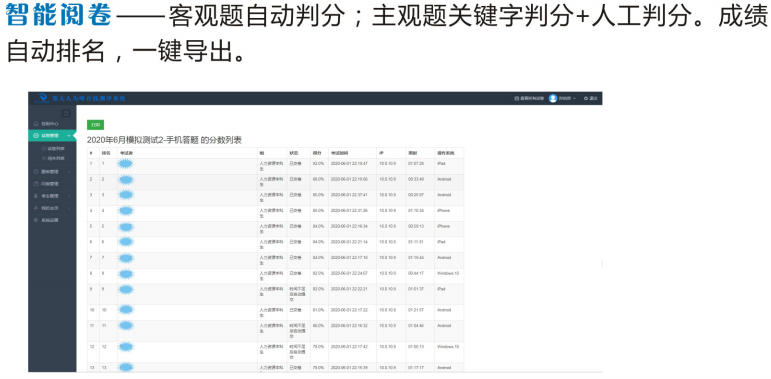771x379 pixels.
Task: Click the check-circle icon of 试卷管理
Action: tap(36, 136)
